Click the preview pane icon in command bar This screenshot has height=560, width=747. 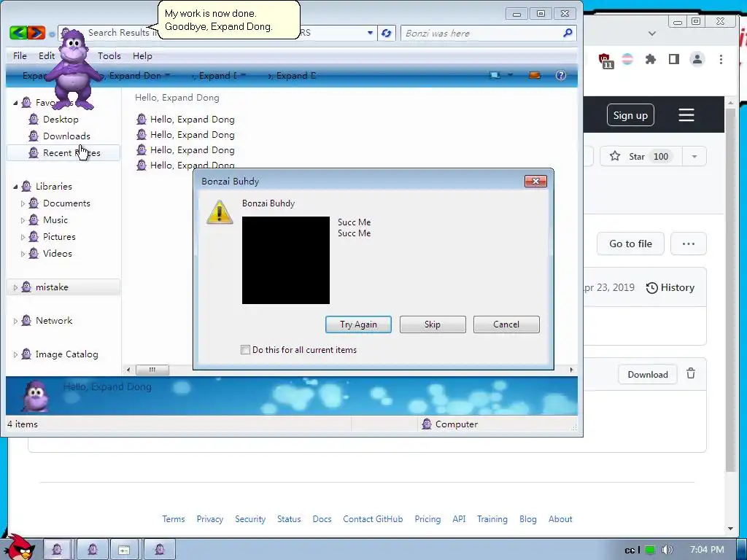click(x=535, y=75)
